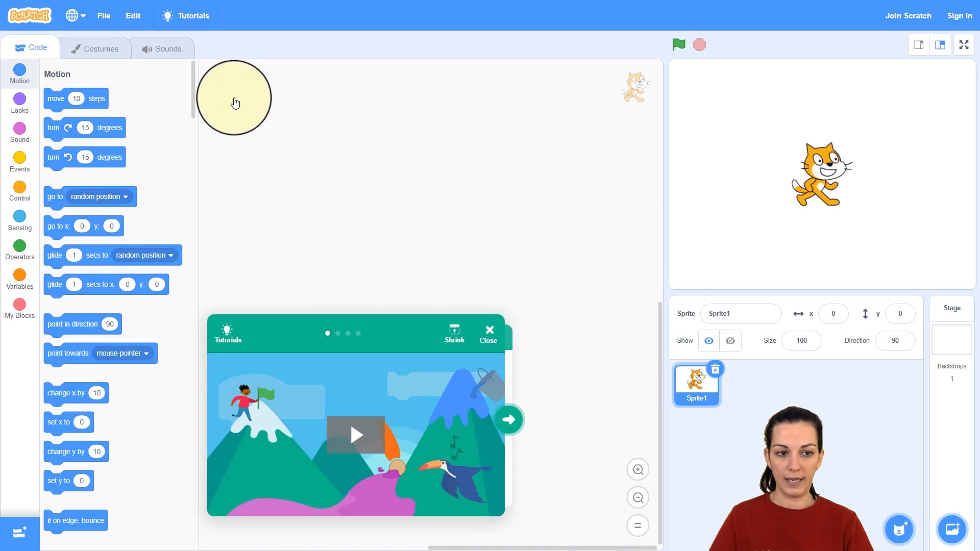
Task: Open the random position dropdown
Action: coord(99,196)
